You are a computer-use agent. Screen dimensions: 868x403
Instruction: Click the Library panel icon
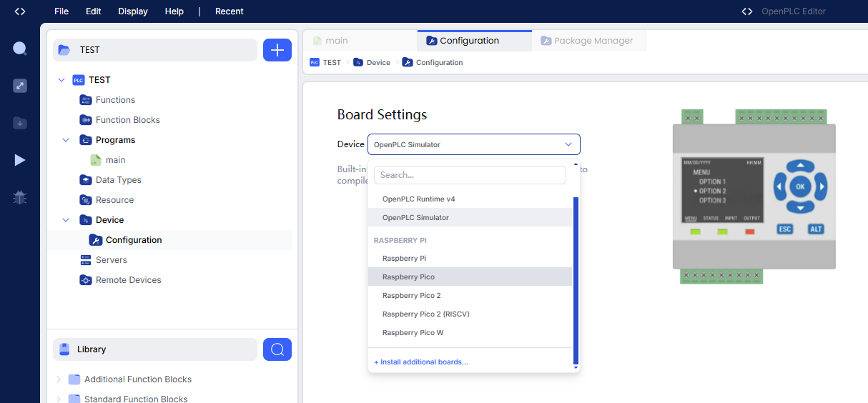click(64, 349)
